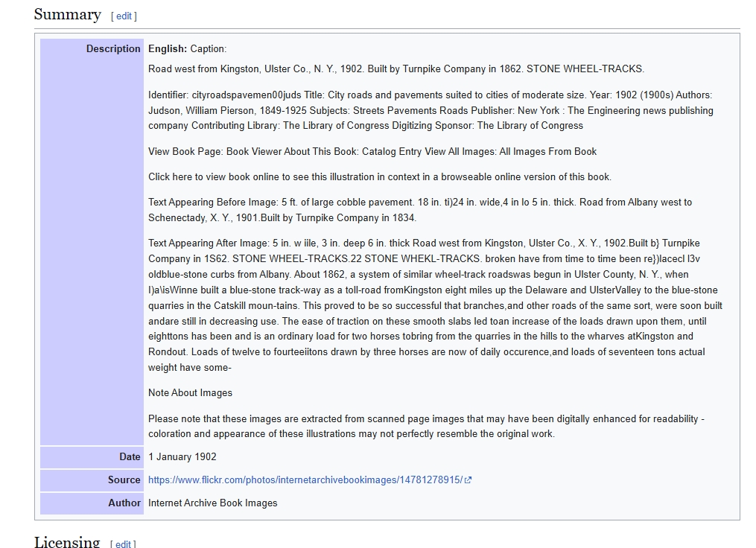Click the Internet Archive Book Images author text
Viewport: 756px width, 548px height.
[213, 503]
